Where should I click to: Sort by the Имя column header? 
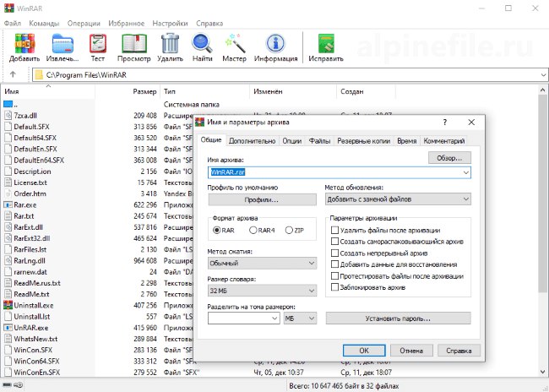click(48, 91)
